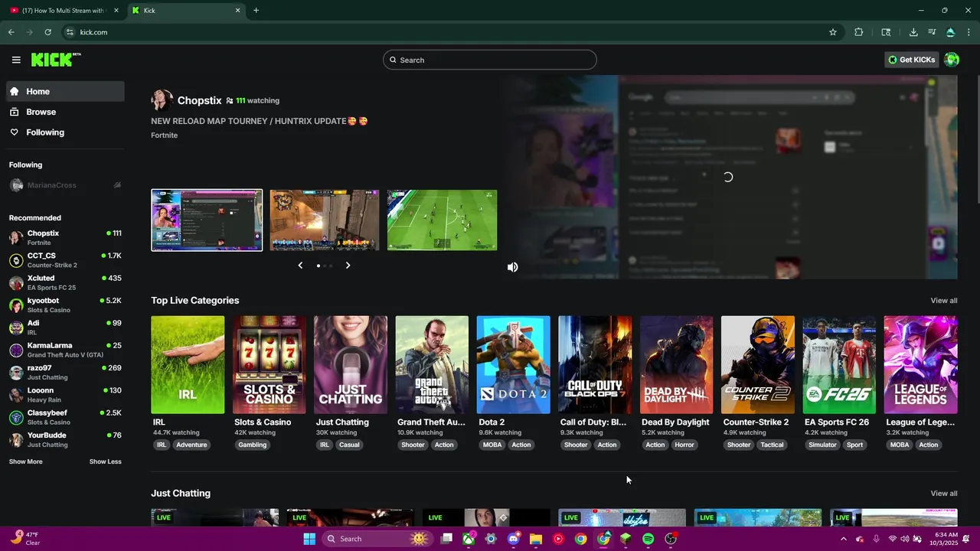
Task: Open the hamburger sidebar menu
Action: tap(16, 60)
